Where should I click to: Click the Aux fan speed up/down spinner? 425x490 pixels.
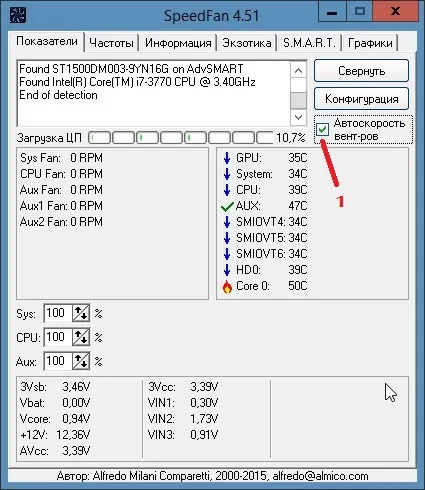point(81,361)
